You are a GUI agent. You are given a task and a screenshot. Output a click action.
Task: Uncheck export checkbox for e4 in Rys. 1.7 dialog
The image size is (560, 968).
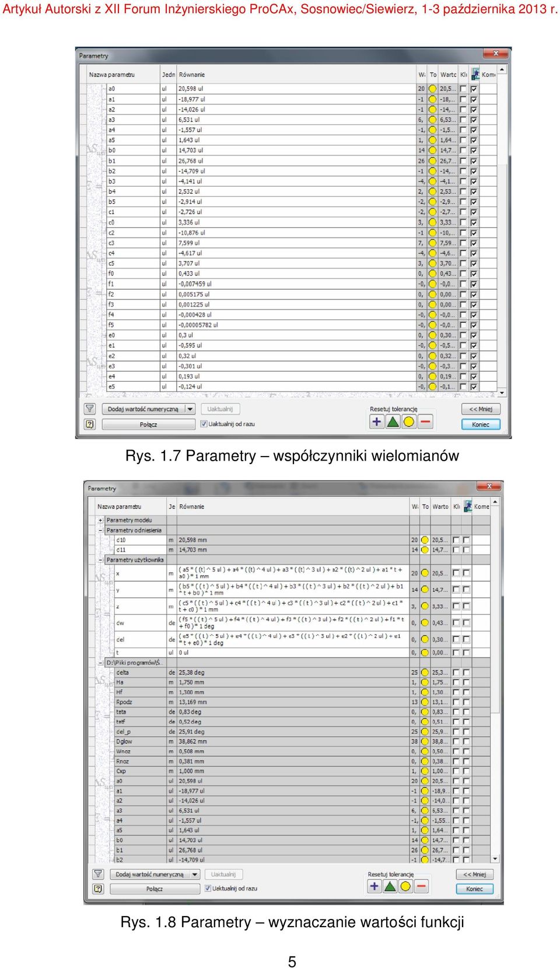pos(474,377)
